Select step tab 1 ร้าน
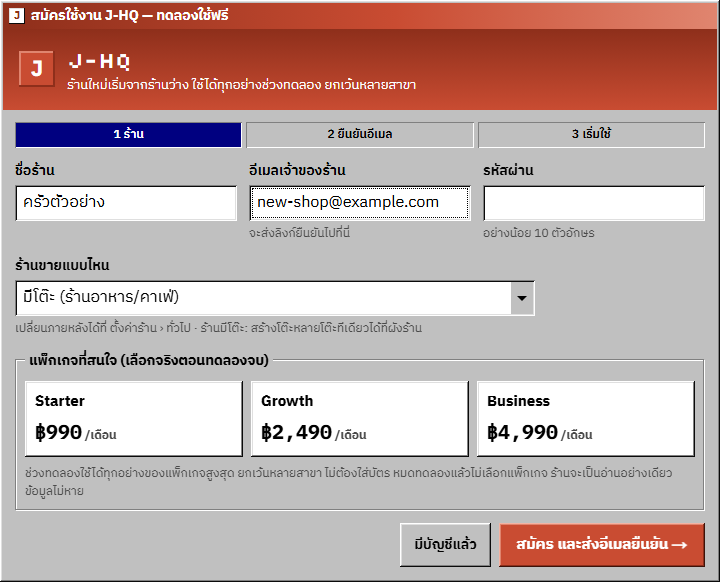 pos(129,135)
